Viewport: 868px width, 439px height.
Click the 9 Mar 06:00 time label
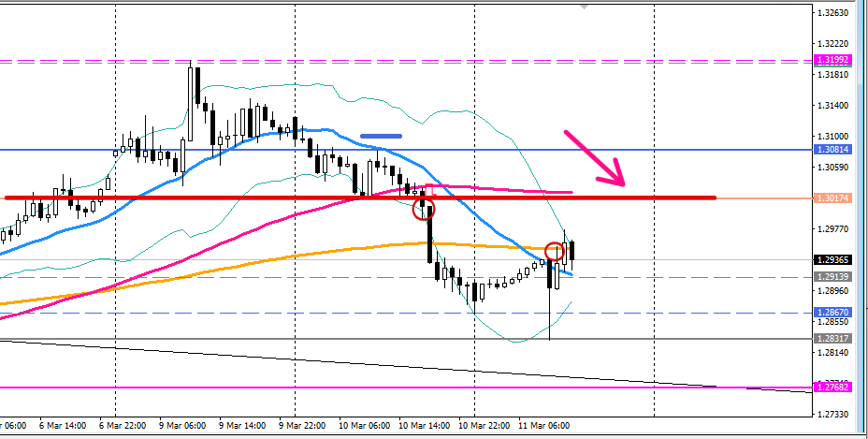(182, 426)
